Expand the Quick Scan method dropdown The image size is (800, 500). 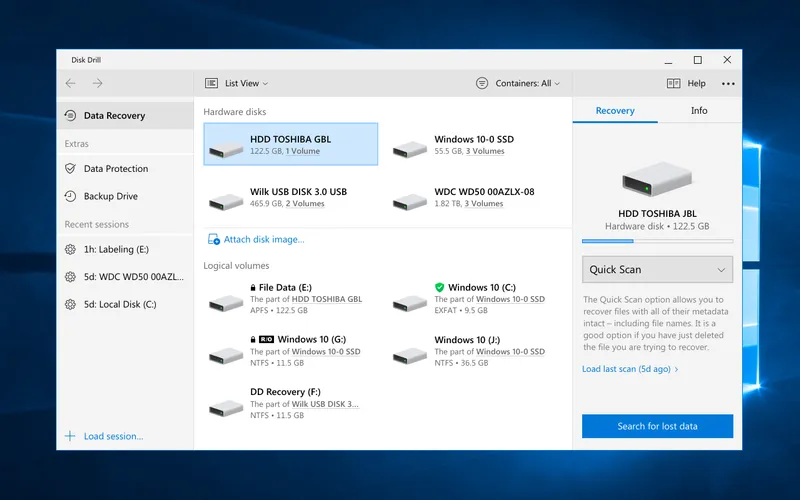657,269
